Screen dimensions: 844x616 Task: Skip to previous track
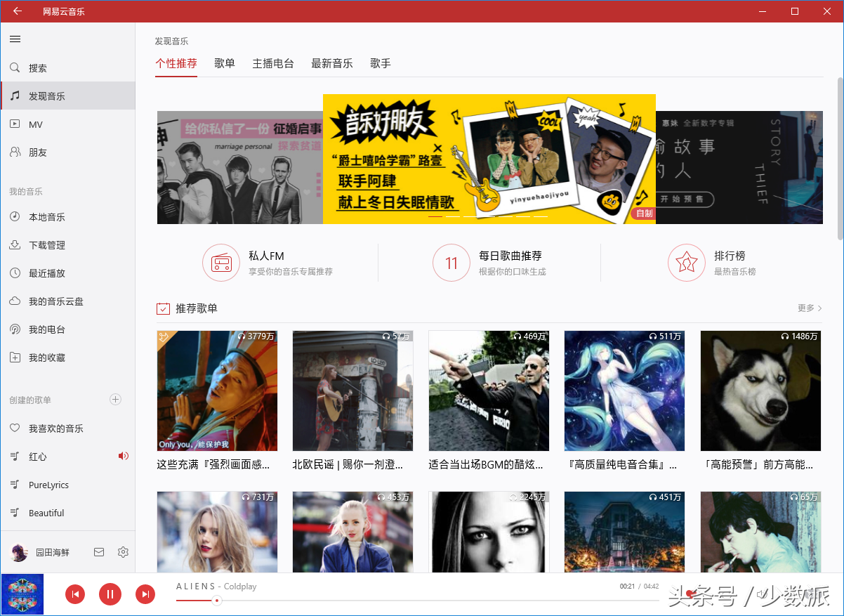pos(75,594)
